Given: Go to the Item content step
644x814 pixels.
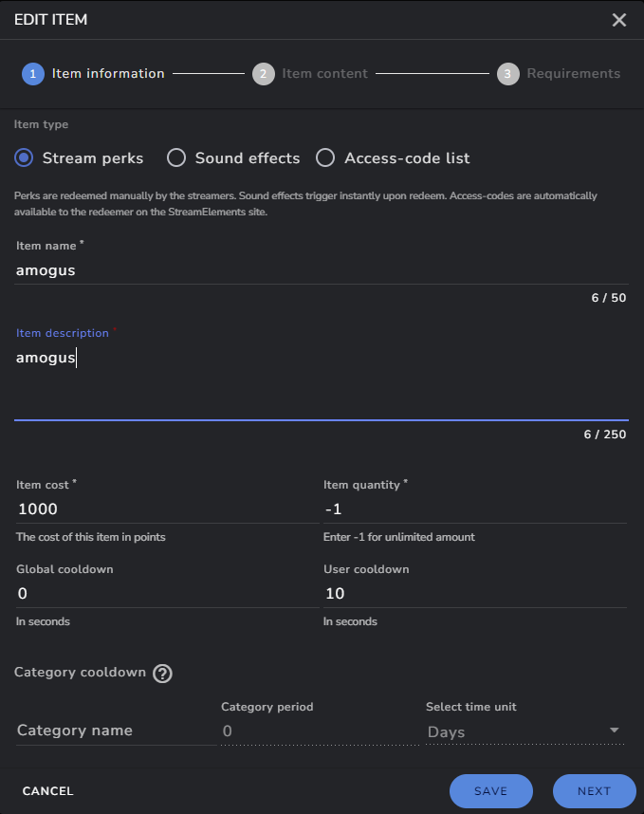Looking at the screenshot, I should tap(324, 74).
